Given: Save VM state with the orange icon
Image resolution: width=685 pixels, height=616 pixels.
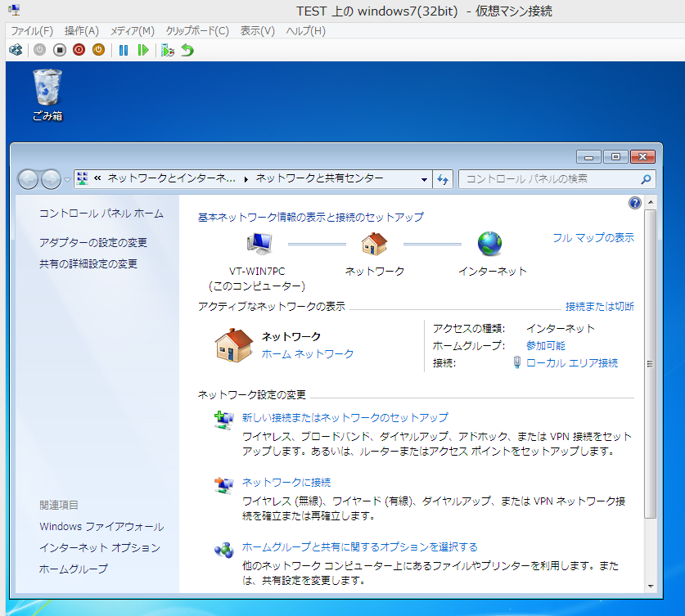Looking at the screenshot, I should (x=99, y=50).
